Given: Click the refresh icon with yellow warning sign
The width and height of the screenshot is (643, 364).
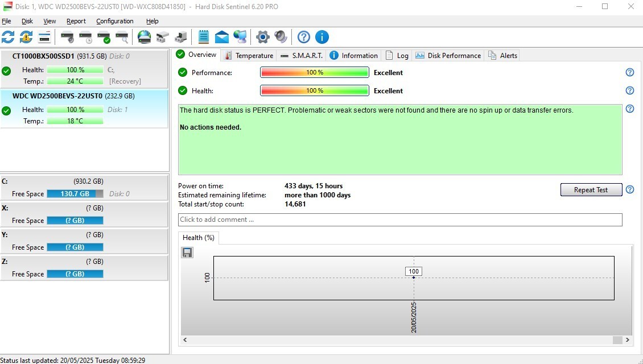Looking at the screenshot, I should (x=26, y=38).
